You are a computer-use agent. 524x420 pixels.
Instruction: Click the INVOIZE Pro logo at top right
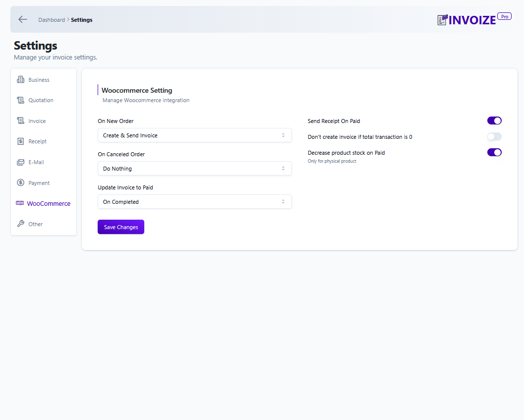tap(471, 19)
